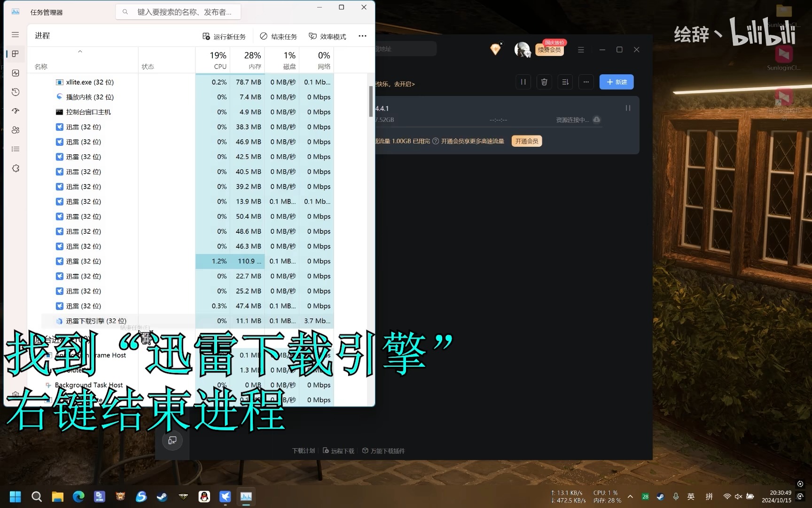Click 开通会员 button in Xunlei
Screen dimensions: 812x508
point(527,141)
